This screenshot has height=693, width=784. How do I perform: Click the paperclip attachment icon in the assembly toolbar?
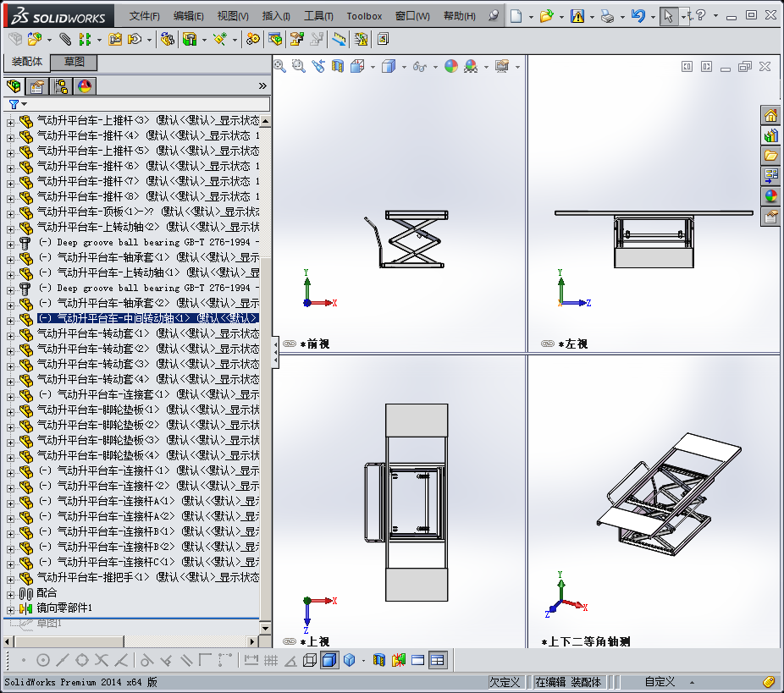click(x=65, y=39)
